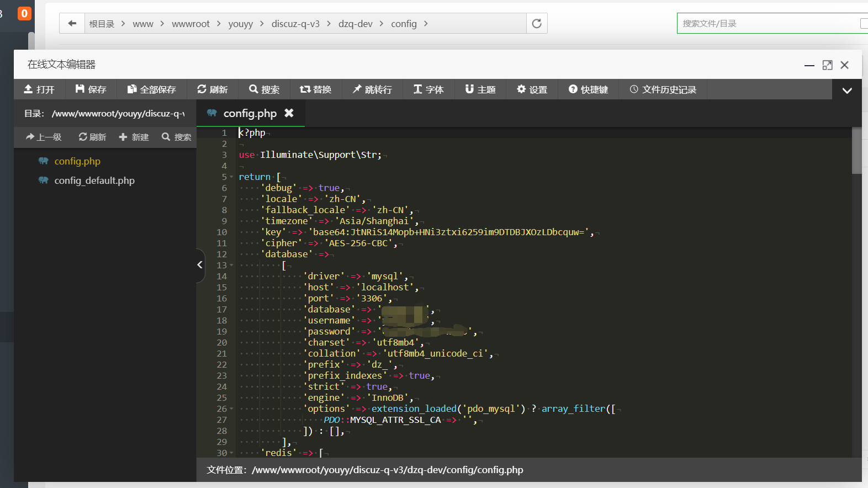
Task: Click the editor vertical scrollbar thumb
Action: 856,151
